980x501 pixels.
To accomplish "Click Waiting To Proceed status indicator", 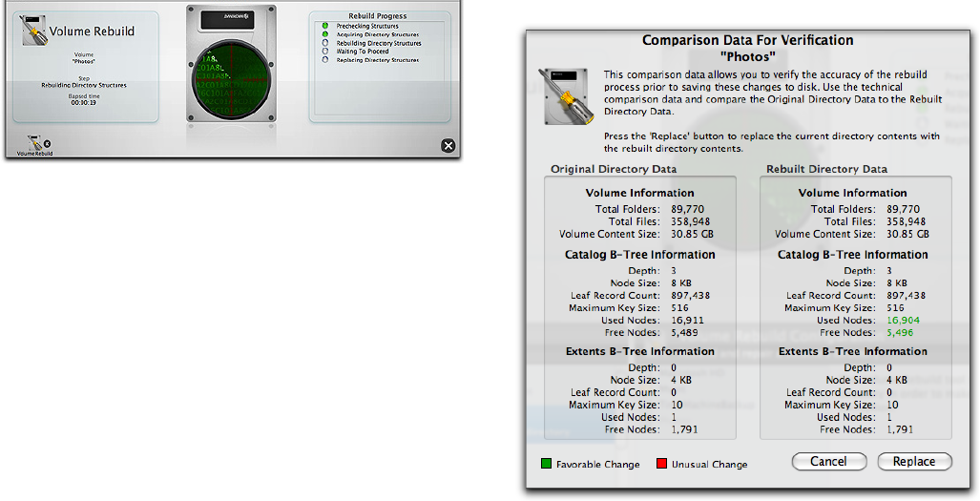I will click(x=325, y=52).
